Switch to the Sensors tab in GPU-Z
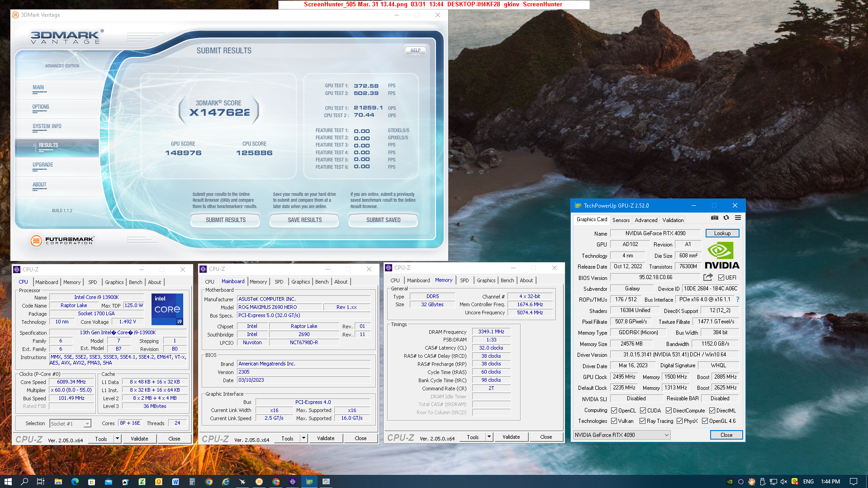Image resolution: width=868 pixels, height=488 pixels. click(621, 220)
